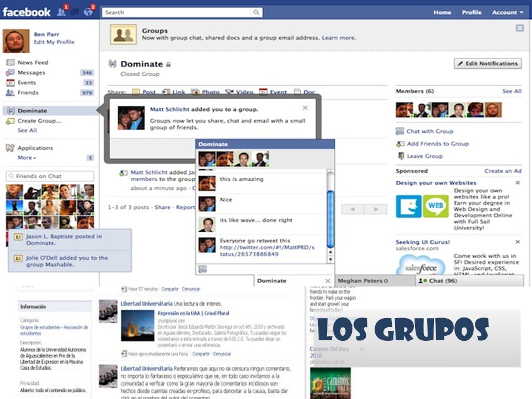532x399 pixels.
Task: Click the top bar Search field
Action: 177,12
